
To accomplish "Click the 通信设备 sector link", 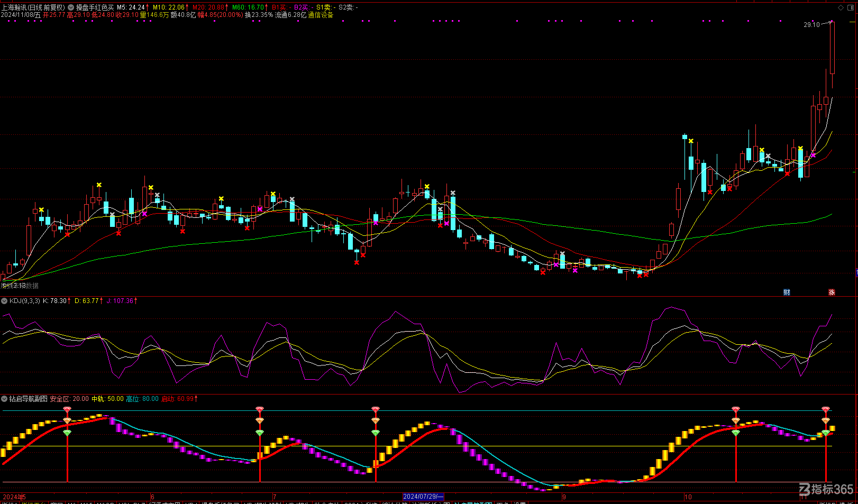I will pyautogui.click(x=321, y=15).
